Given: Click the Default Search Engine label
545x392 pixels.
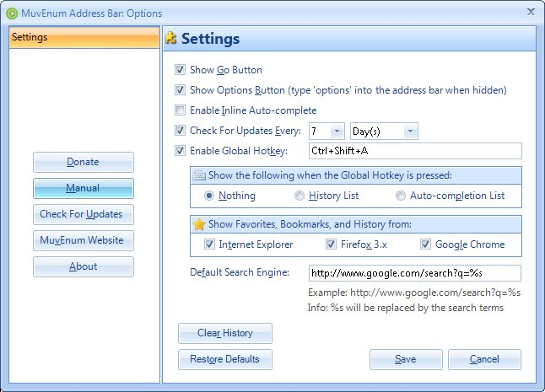Looking at the screenshot, I should tap(240, 272).
